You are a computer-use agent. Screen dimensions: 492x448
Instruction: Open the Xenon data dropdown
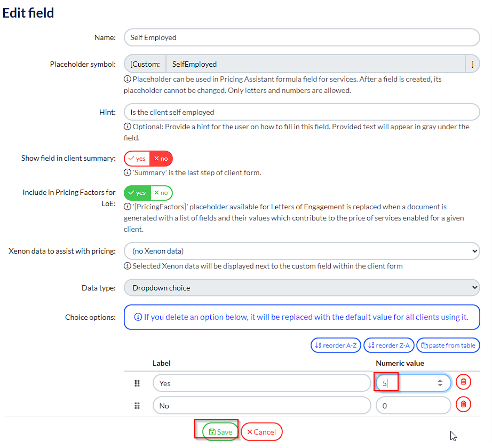(301, 250)
